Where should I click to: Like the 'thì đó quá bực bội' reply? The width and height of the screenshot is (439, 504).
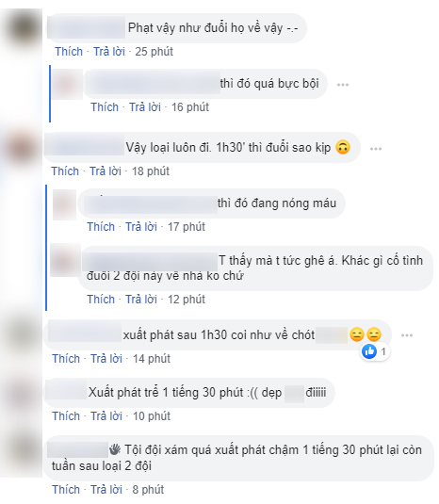click(x=105, y=107)
